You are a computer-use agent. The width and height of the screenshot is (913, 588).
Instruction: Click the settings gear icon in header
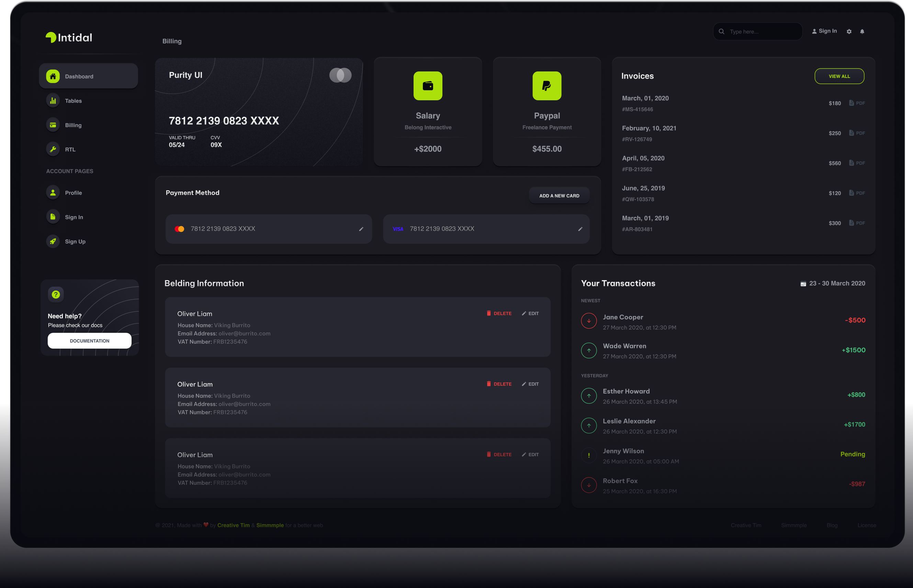click(x=849, y=32)
